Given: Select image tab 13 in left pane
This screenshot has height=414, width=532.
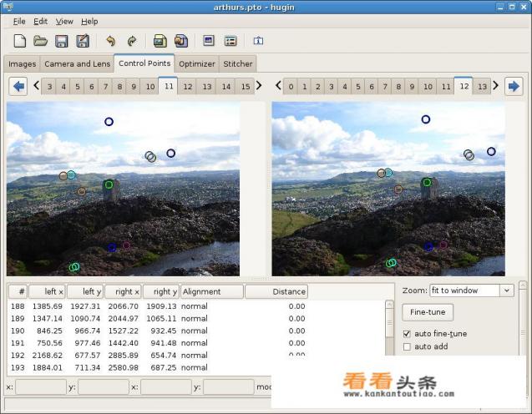Looking at the screenshot, I should coord(207,86).
